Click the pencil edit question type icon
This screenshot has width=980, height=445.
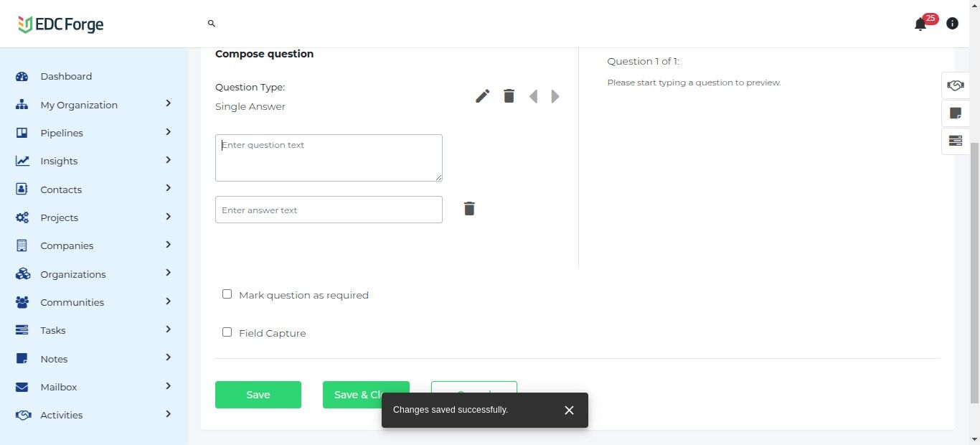tap(483, 96)
